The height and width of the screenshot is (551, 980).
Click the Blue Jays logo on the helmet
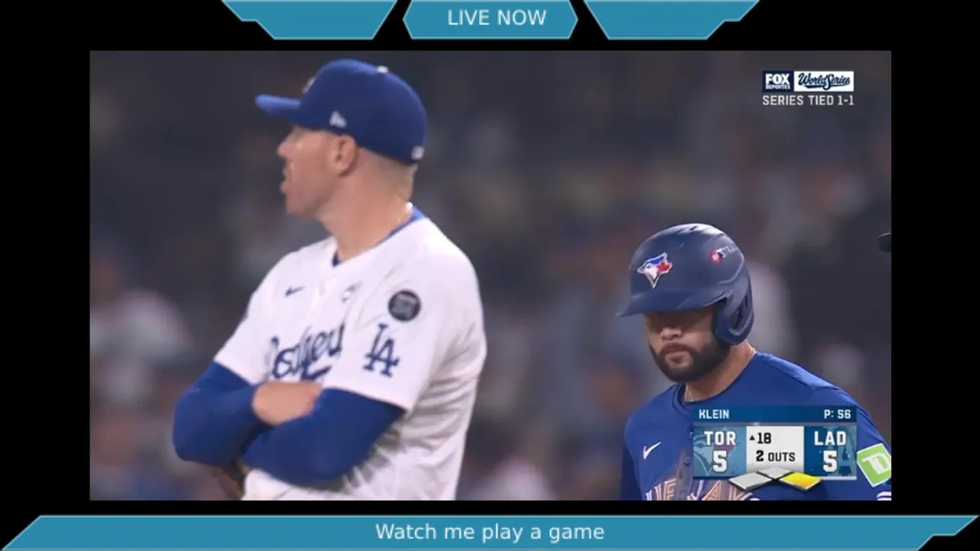655,268
